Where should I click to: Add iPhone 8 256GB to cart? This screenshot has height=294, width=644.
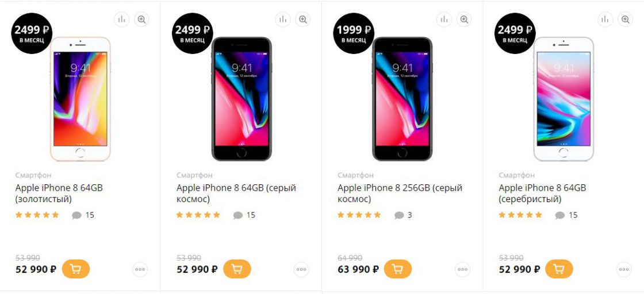click(x=397, y=269)
